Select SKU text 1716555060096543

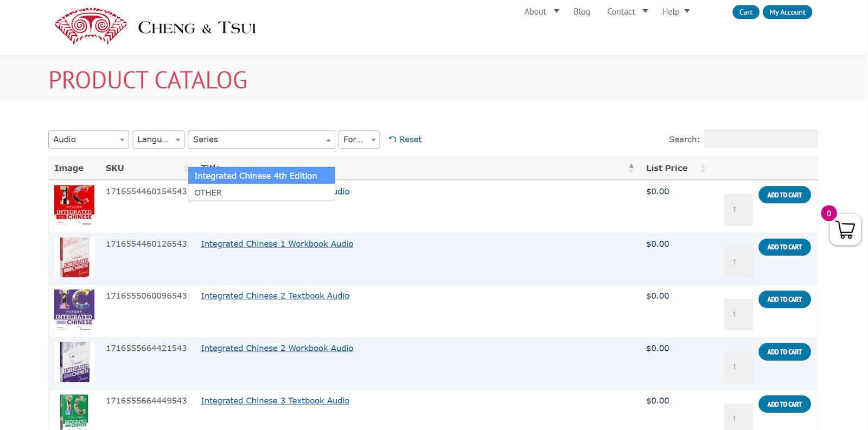pyautogui.click(x=146, y=296)
